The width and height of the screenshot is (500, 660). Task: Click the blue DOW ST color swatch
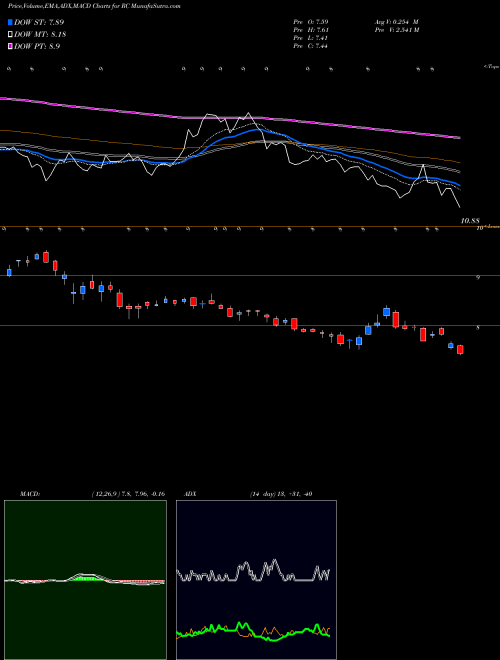pyautogui.click(x=10, y=22)
